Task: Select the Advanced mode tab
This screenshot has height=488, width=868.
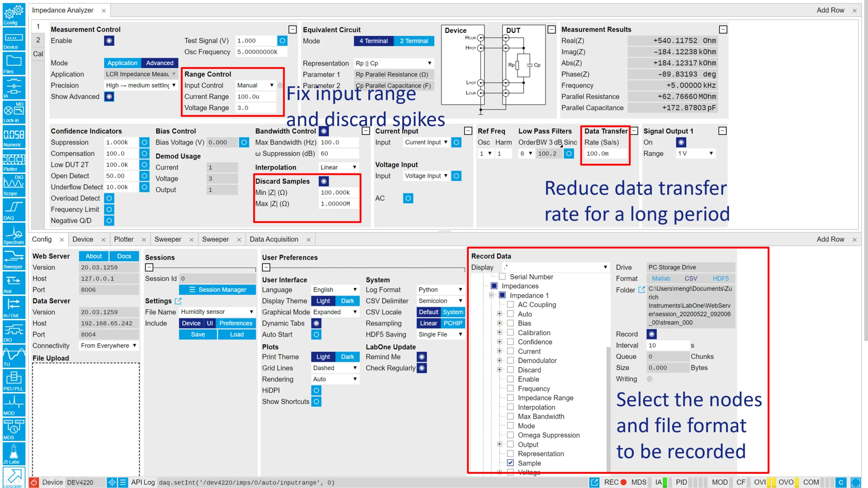Action: click(x=160, y=63)
